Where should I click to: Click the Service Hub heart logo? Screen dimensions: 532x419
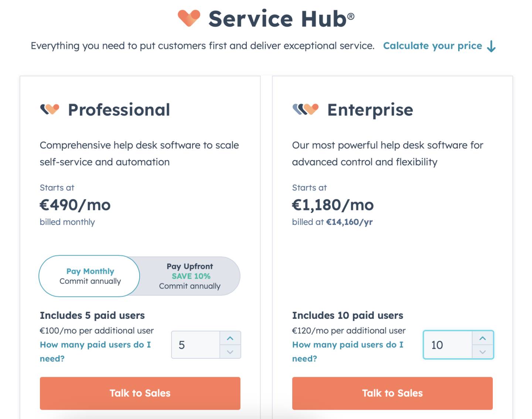[x=188, y=18]
